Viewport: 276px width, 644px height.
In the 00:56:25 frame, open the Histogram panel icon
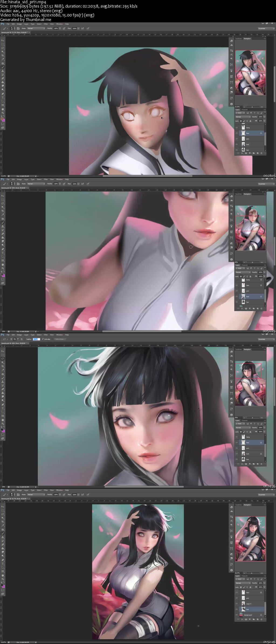[232, 200]
